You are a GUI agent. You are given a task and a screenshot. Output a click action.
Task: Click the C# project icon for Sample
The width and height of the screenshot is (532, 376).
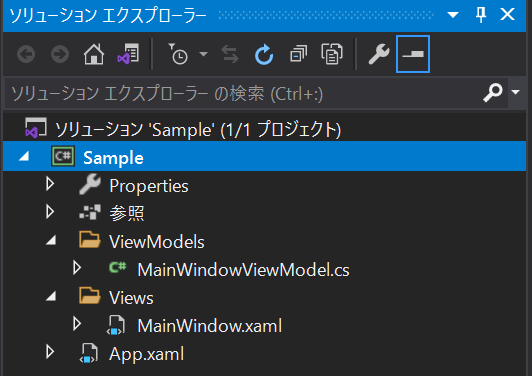click(x=63, y=156)
